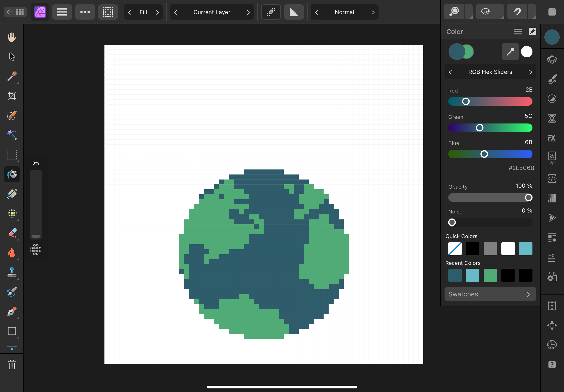The width and height of the screenshot is (564, 392).
Task: Open the document hamburger menu
Action: [62, 12]
